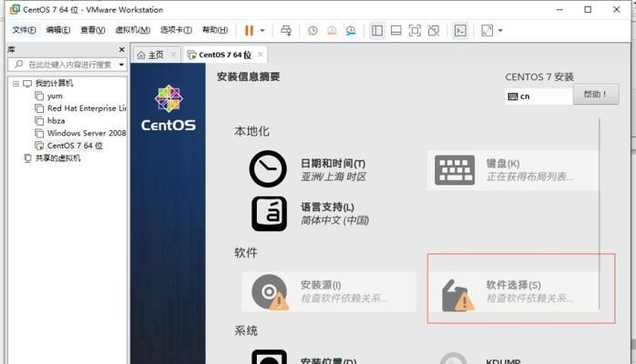This screenshot has width=636, height=364.
Task: Close the CentOS 7 64 位 tab
Action: click(x=261, y=55)
